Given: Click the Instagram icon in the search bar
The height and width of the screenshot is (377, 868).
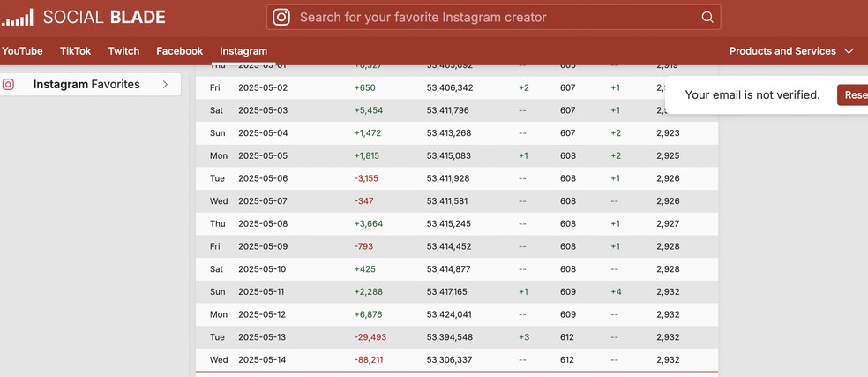Looking at the screenshot, I should coord(281,17).
